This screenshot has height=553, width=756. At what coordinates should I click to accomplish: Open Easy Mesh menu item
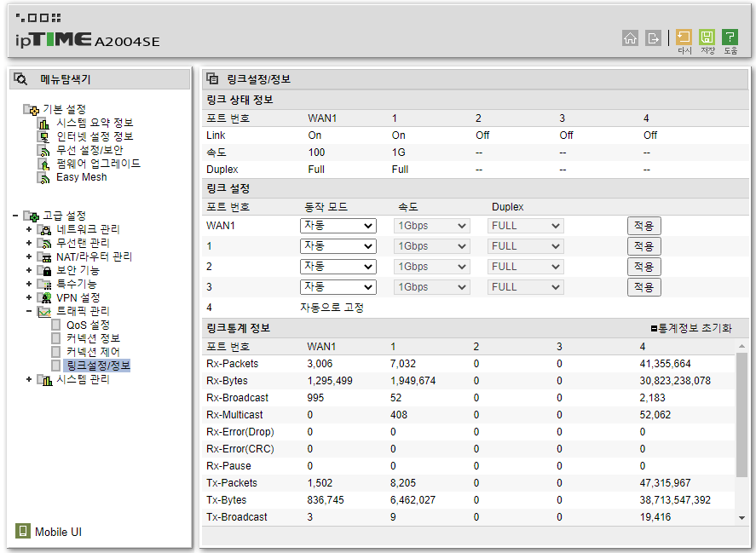coord(82,177)
